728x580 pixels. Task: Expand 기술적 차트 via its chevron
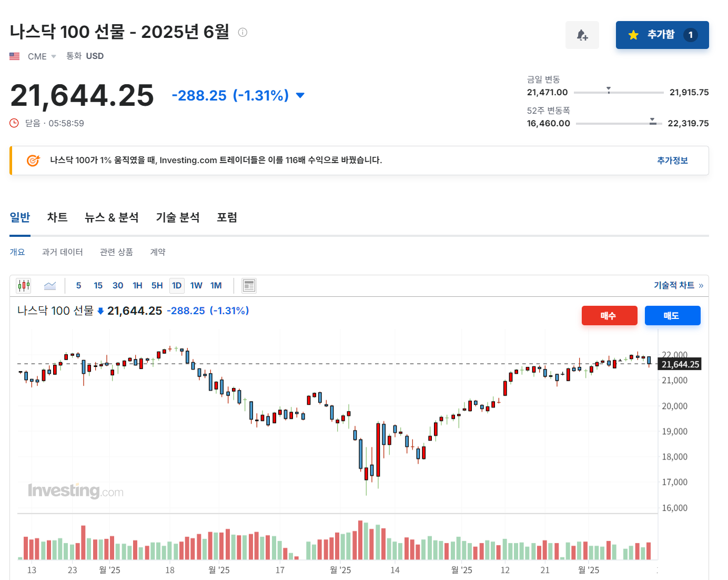click(x=701, y=285)
